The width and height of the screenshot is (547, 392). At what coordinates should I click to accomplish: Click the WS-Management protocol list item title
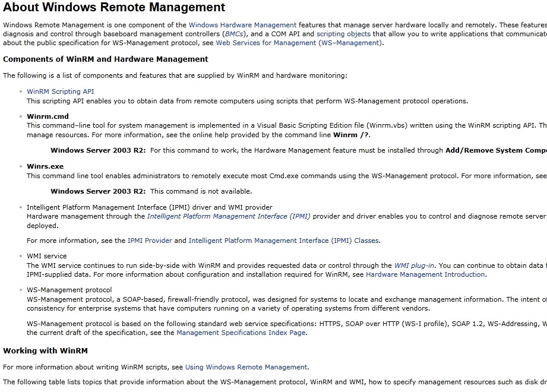pos(69,290)
